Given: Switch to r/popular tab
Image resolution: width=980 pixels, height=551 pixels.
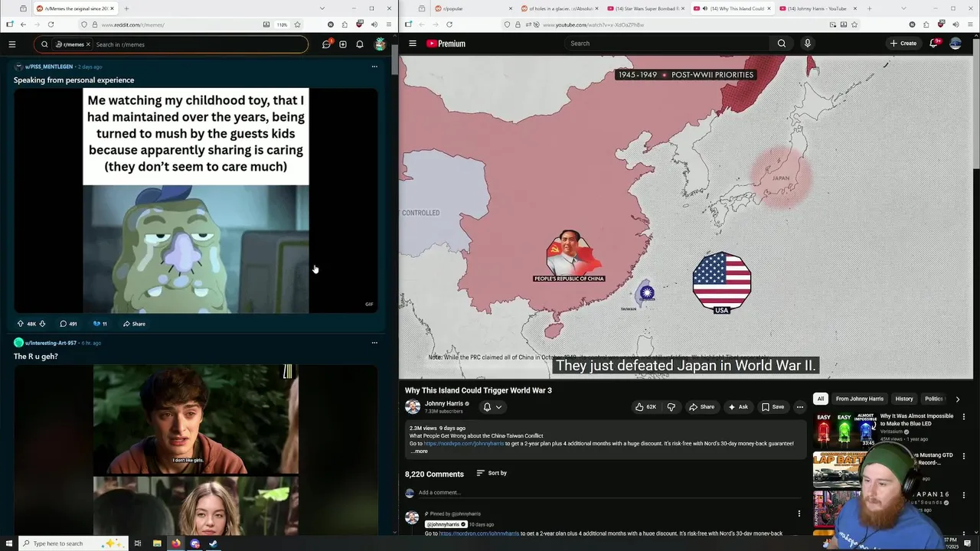Looking at the screenshot, I should pyautogui.click(x=473, y=8).
